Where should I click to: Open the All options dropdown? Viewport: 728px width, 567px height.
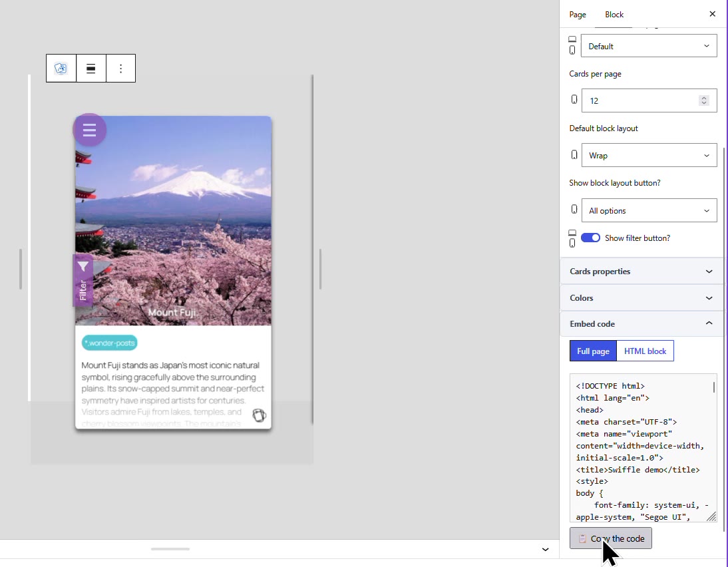(x=649, y=210)
